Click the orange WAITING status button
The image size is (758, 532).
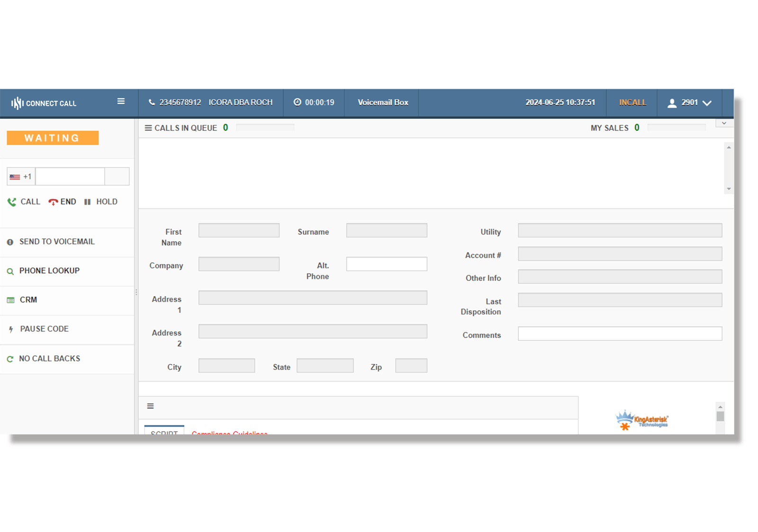(52, 138)
